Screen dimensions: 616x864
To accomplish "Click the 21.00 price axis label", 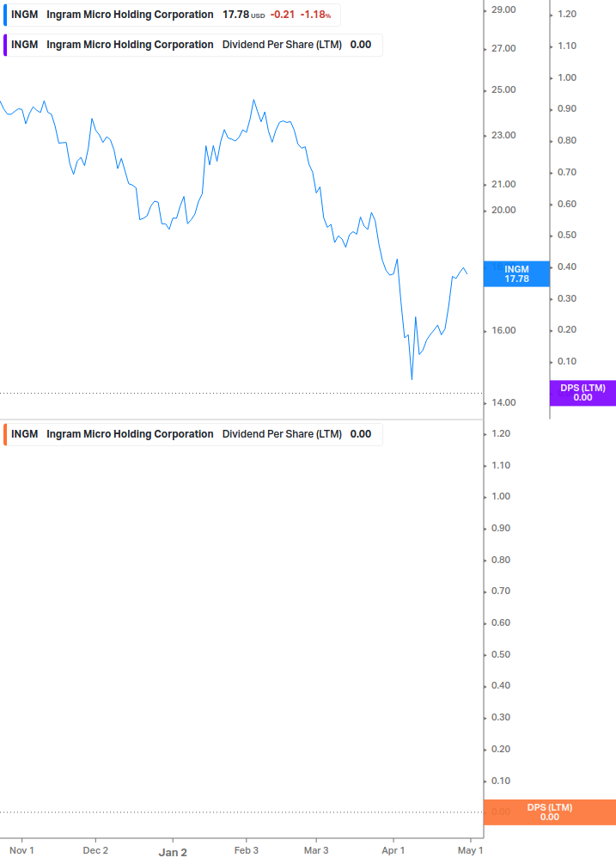I will pyautogui.click(x=503, y=185).
